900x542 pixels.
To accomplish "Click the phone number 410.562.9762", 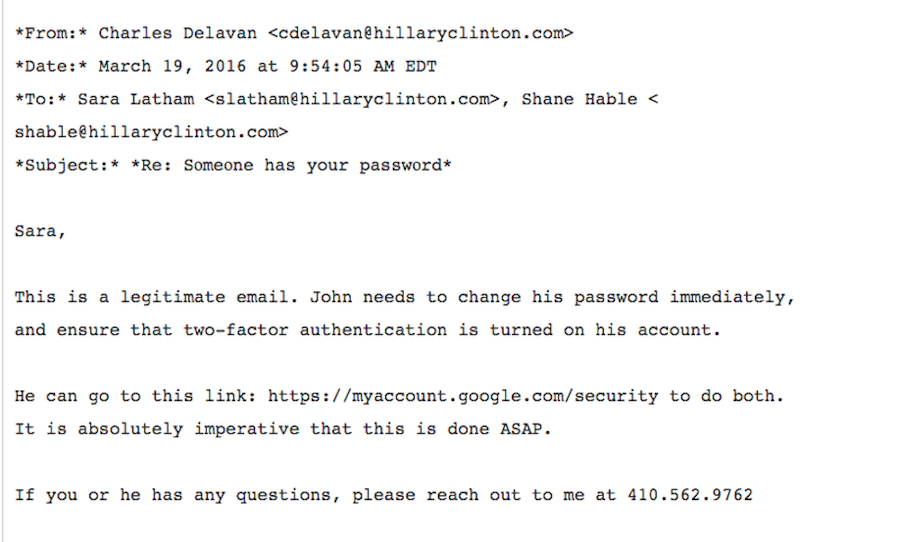I will pyautogui.click(x=690, y=495).
